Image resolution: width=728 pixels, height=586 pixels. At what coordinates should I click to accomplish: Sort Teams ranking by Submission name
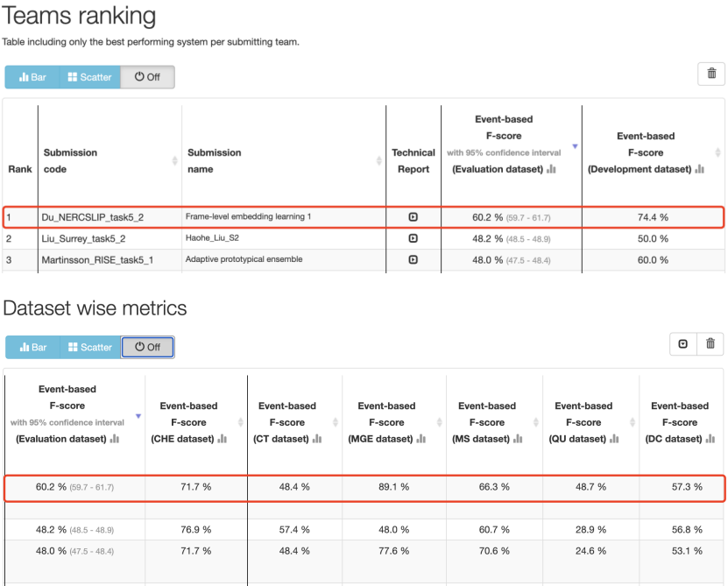(378, 160)
